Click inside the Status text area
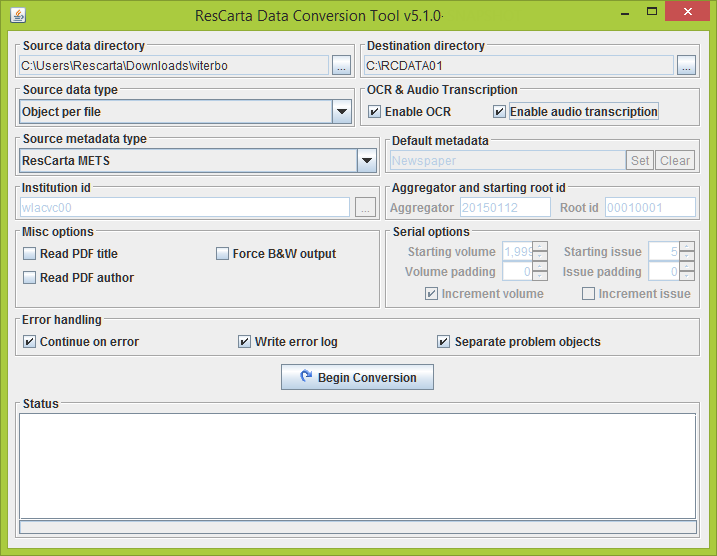Image resolution: width=717 pixels, height=556 pixels. click(x=357, y=466)
